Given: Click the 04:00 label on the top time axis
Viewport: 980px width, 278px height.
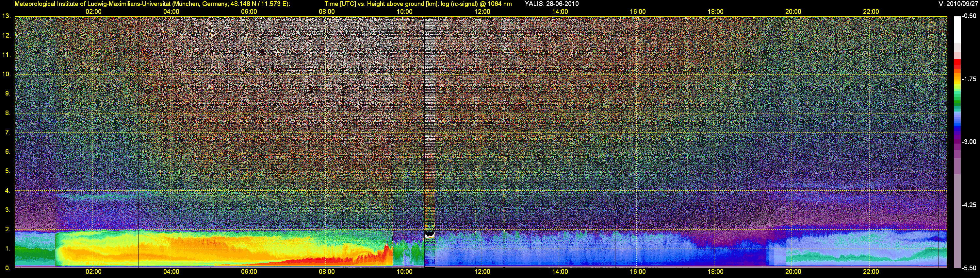Looking at the screenshot, I should (x=171, y=11).
